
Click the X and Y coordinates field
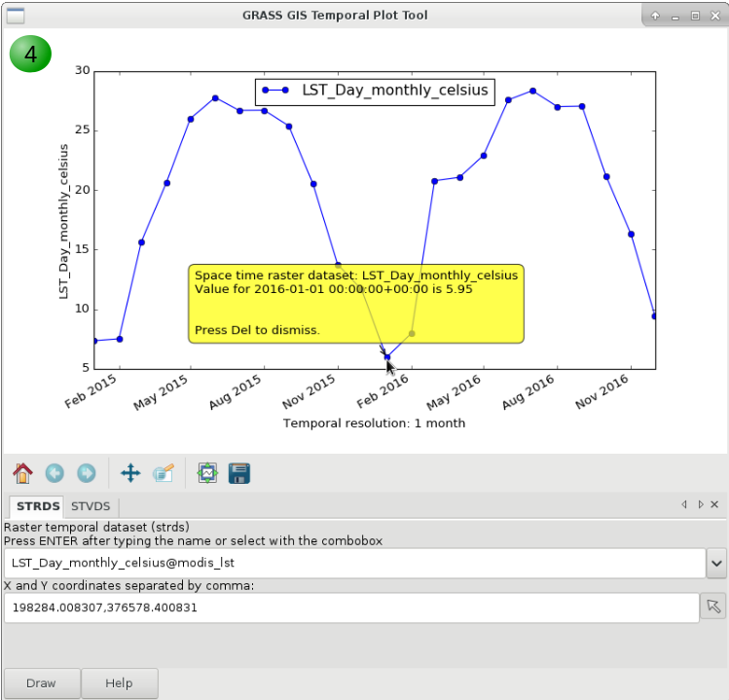(351, 608)
